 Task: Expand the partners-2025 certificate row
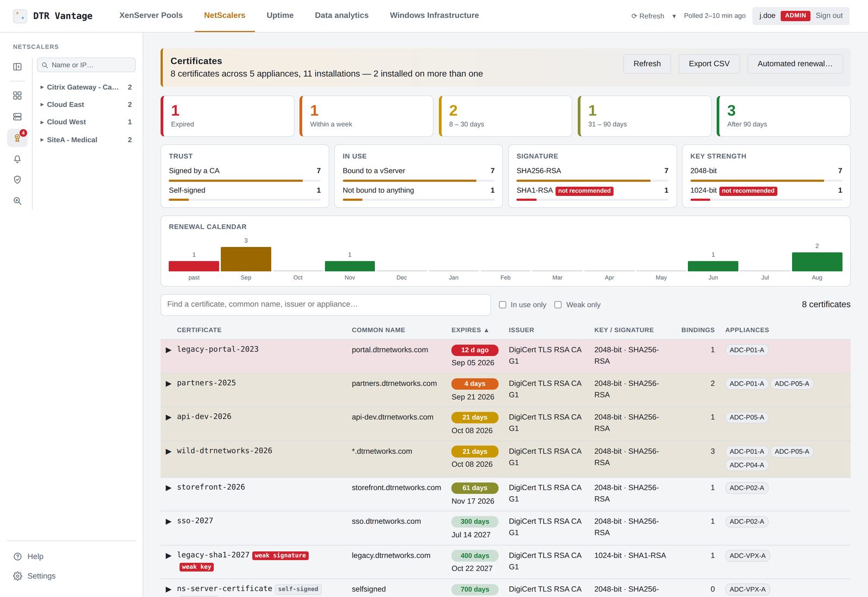168,384
